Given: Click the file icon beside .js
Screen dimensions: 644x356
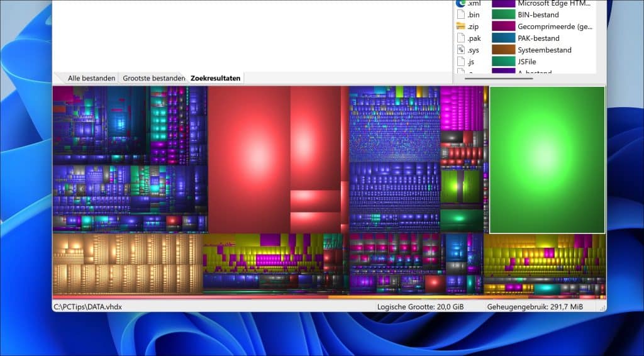Looking at the screenshot, I should pos(461,62).
